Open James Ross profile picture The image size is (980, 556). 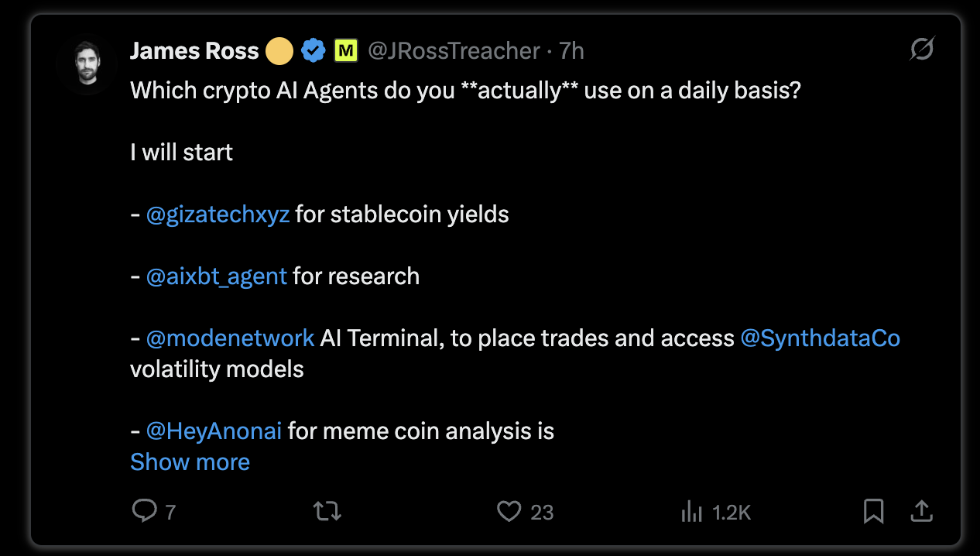pos(85,66)
